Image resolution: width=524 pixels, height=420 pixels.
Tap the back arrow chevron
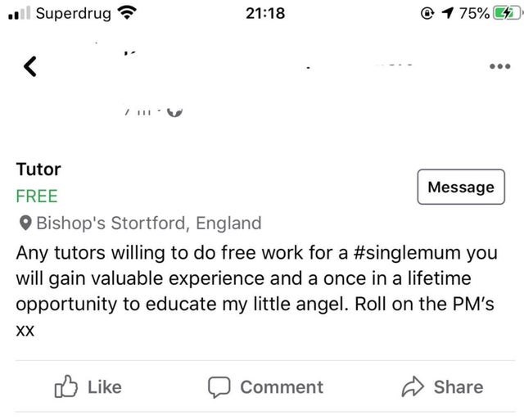pyautogui.click(x=30, y=66)
